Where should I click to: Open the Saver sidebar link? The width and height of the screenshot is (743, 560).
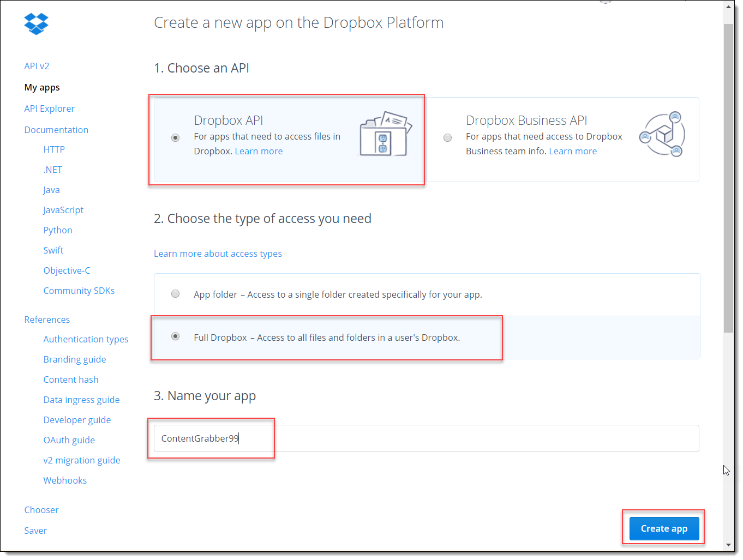click(35, 531)
